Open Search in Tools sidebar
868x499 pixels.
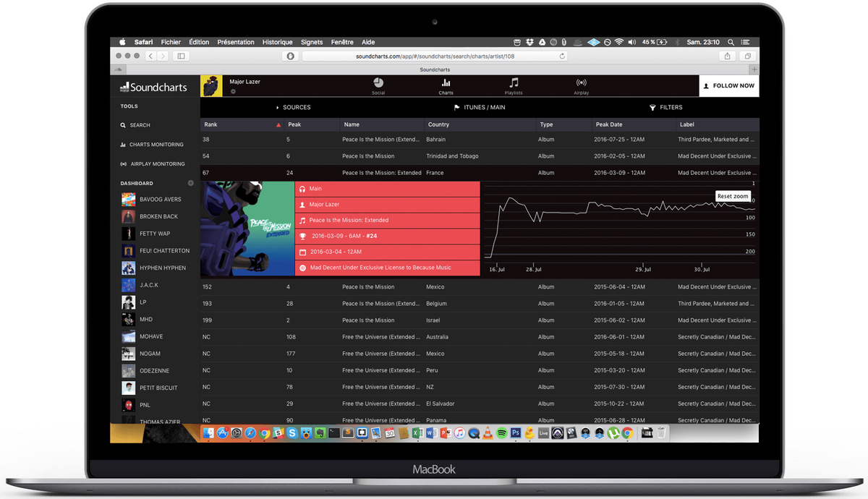tap(135, 125)
